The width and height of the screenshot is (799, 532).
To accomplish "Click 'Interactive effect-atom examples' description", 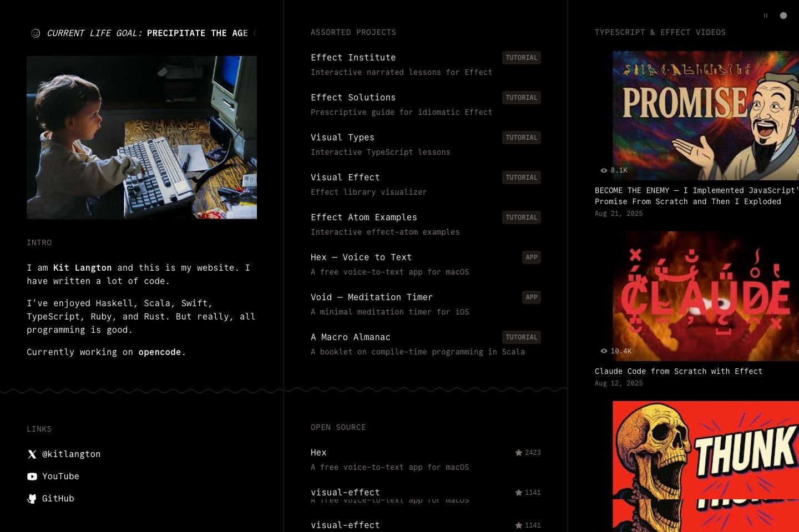I will pos(385,232).
